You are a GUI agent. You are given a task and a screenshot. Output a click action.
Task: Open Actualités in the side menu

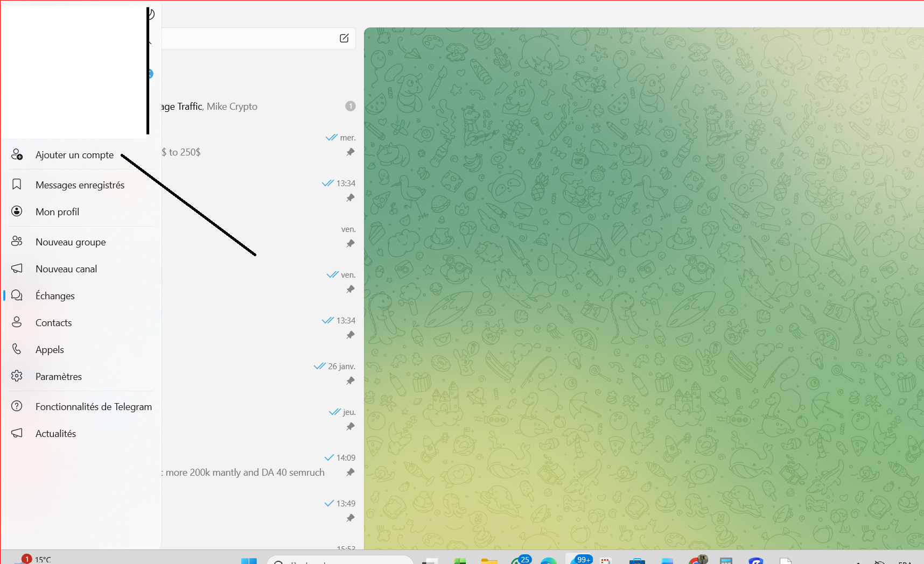[x=81, y=433]
